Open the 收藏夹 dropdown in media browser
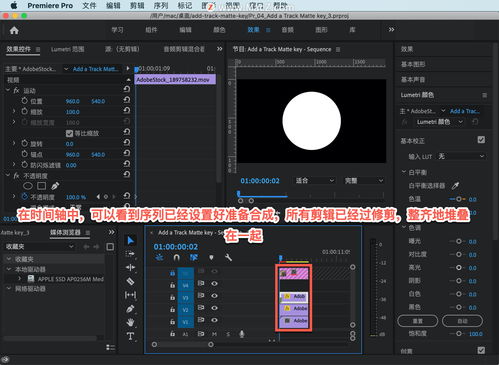The height and width of the screenshot is (365, 499). click(x=39, y=247)
